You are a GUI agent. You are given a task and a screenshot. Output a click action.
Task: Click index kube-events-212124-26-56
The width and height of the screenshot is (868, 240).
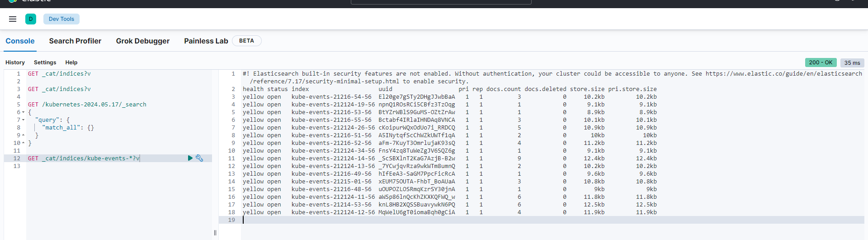point(333,127)
